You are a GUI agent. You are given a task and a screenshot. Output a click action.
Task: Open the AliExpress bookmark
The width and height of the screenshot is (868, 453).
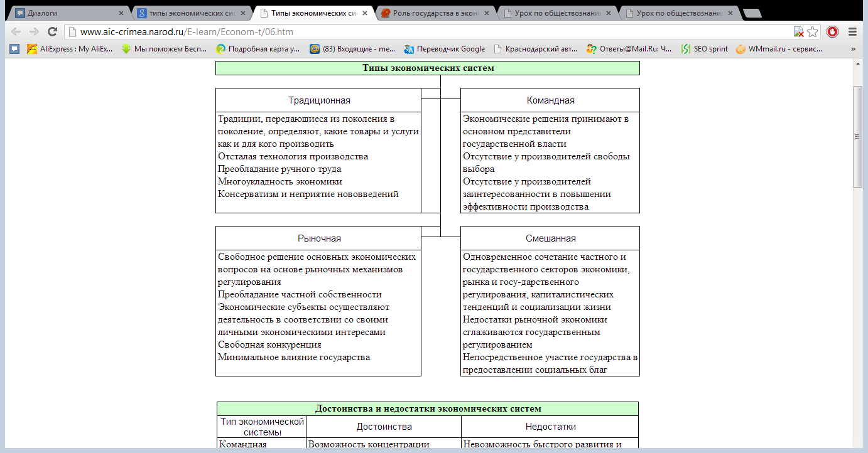(x=70, y=49)
